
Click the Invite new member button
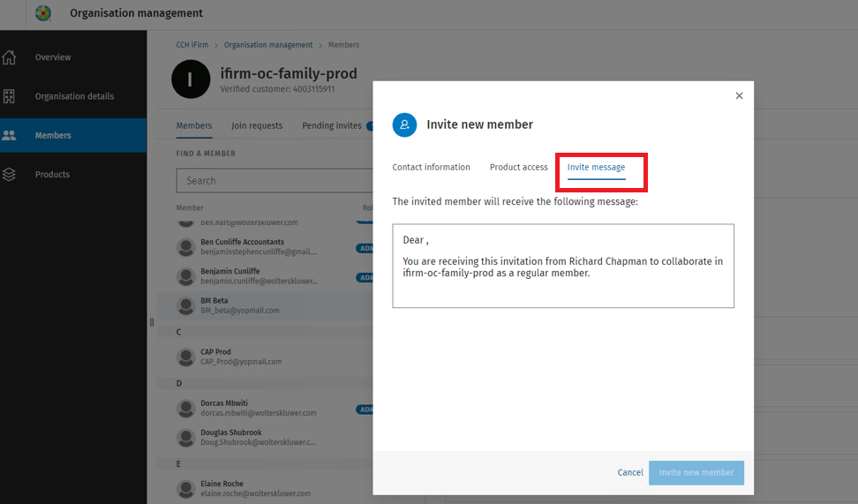tap(696, 473)
